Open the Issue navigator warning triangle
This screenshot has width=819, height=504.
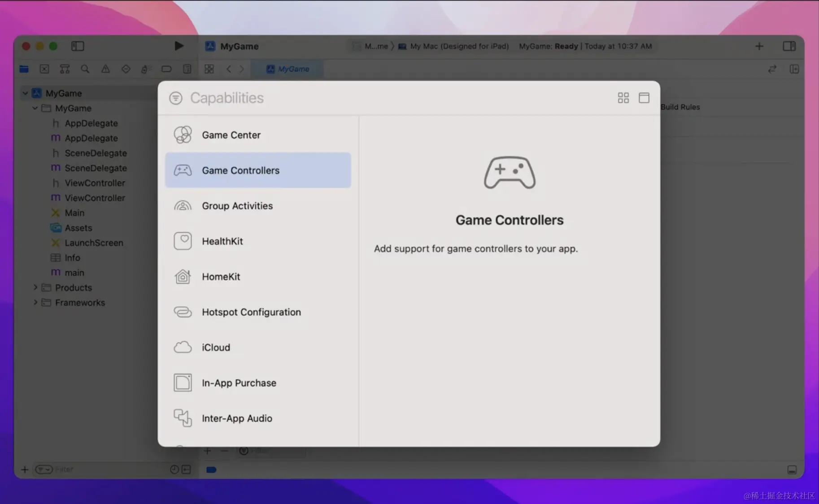105,69
